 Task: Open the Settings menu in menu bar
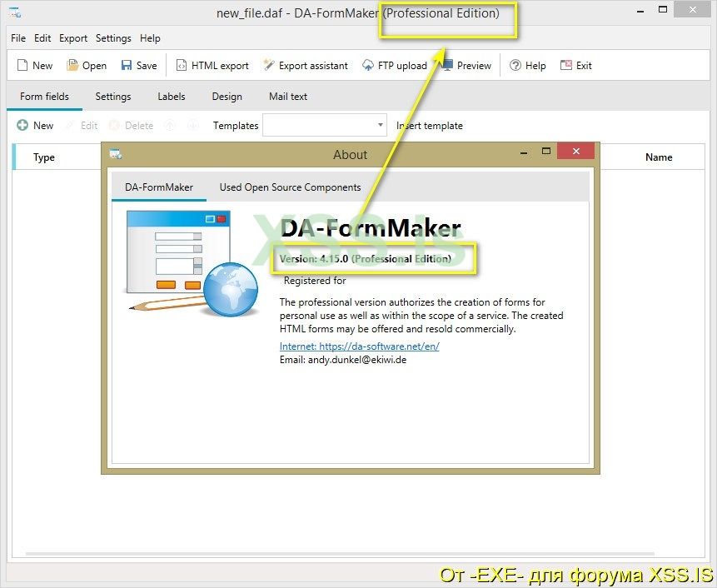pyautogui.click(x=113, y=38)
